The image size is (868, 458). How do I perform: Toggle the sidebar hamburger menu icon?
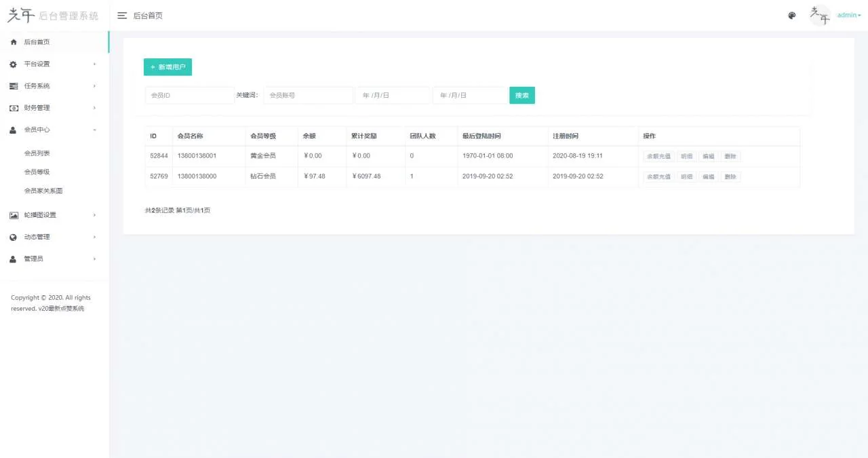[x=122, y=16]
